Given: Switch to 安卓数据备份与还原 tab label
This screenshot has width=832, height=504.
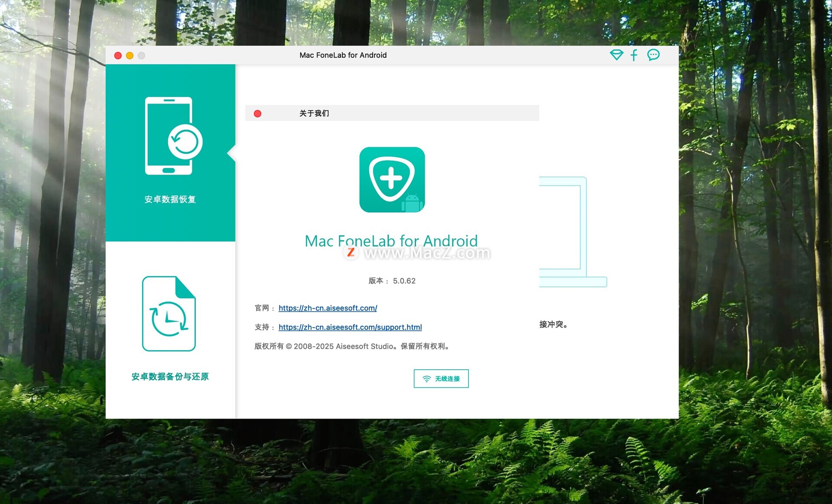Looking at the screenshot, I should point(170,377).
